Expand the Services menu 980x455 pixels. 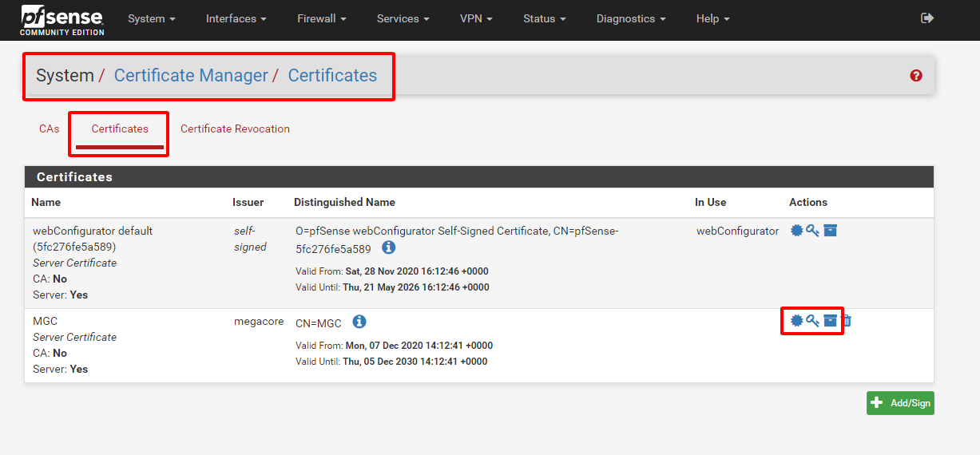403,18
